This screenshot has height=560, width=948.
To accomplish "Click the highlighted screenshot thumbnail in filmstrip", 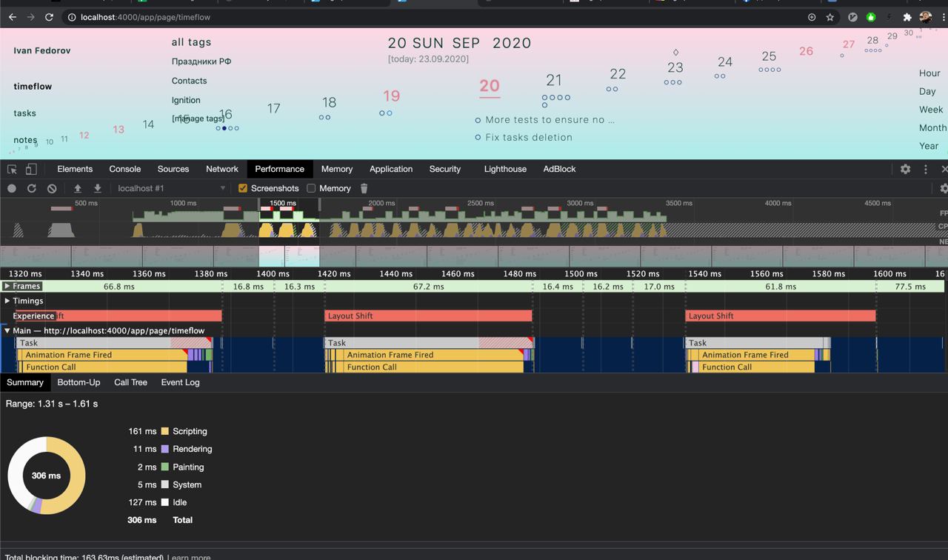I will click(x=290, y=256).
